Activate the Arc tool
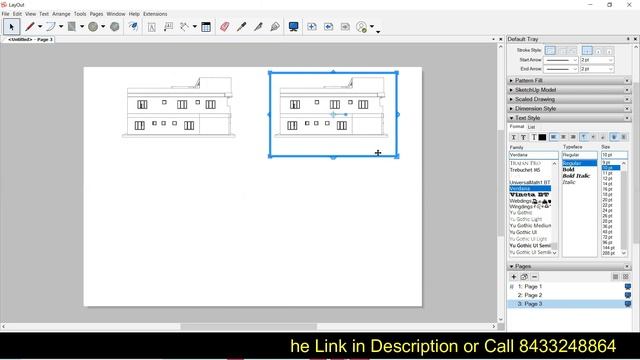The image size is (640, 360). (x=51, y=27)
